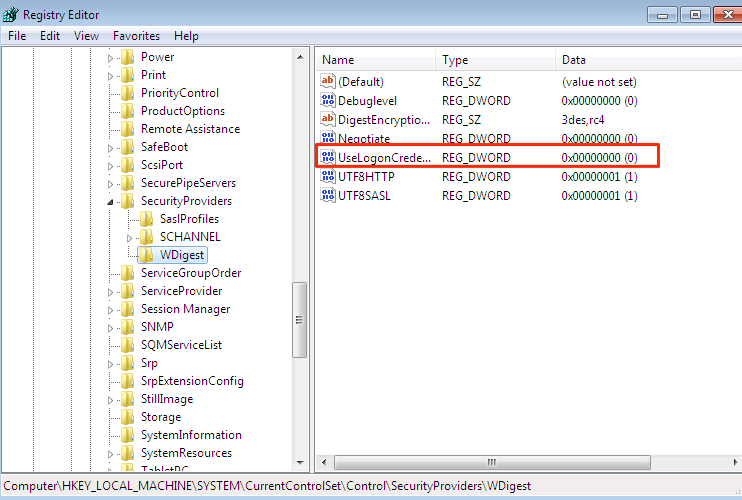This screenshot has width=742, height=500.
Task: Expand the Power key
Action: [x=110, y=58]
